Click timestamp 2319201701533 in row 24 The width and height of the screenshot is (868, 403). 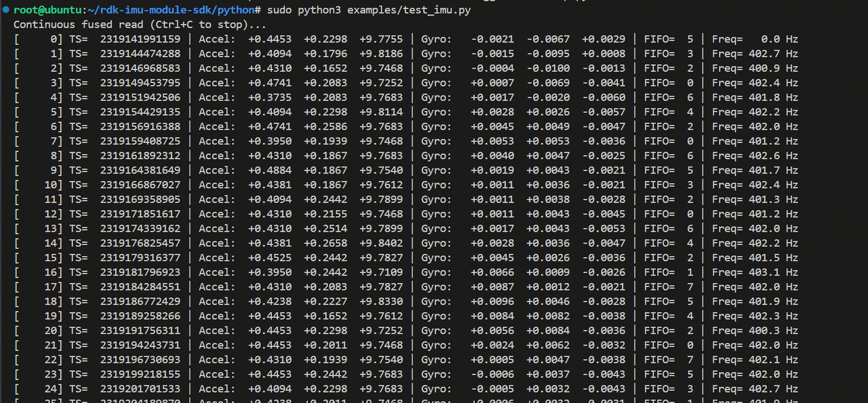click(x=140, y=389)
